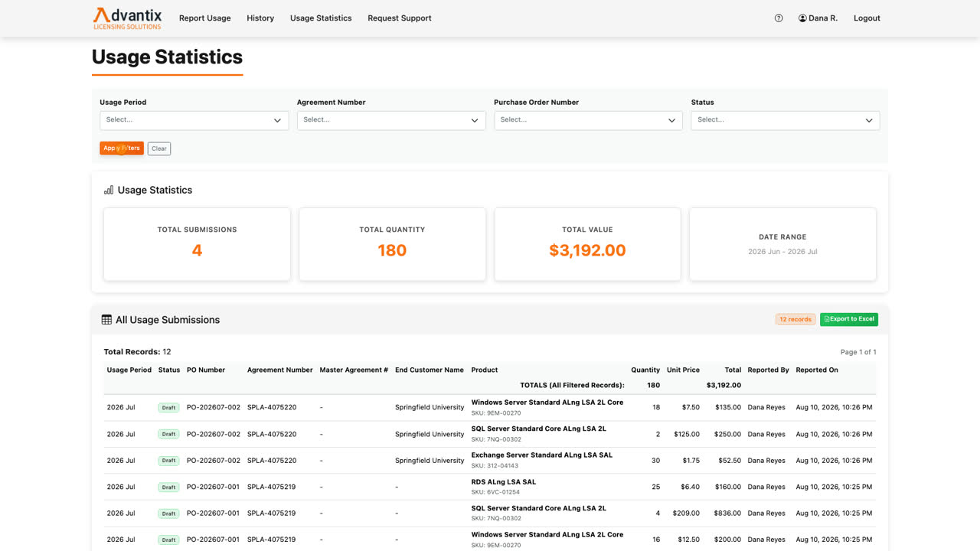Click RDS ALng LSA SAL product name
The height and width of the screenshot is (551, 980).
[x=504, y=482]
